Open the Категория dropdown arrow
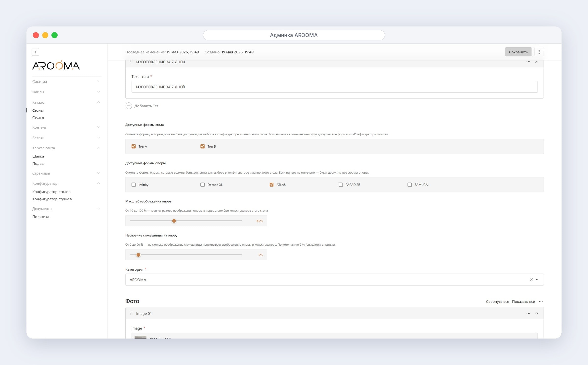 point(537,280)
